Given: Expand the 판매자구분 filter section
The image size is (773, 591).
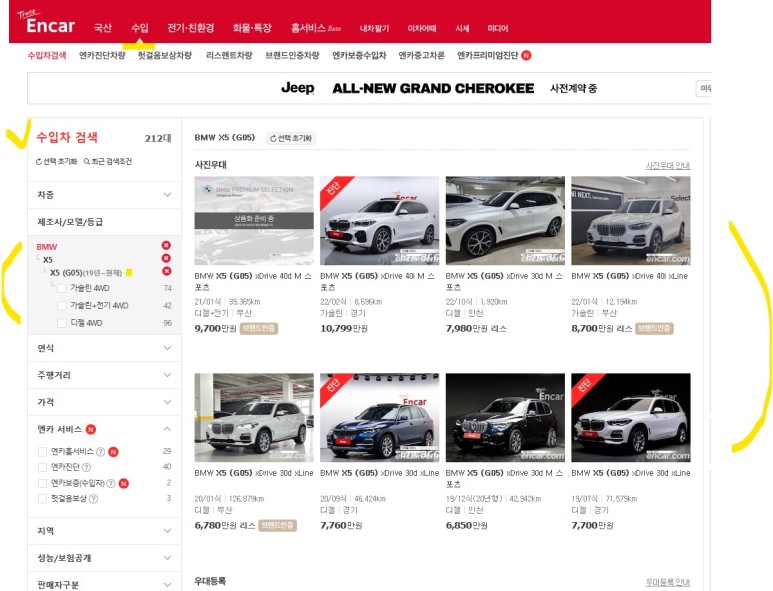Looking at the screenshot, I should [104, 584].
